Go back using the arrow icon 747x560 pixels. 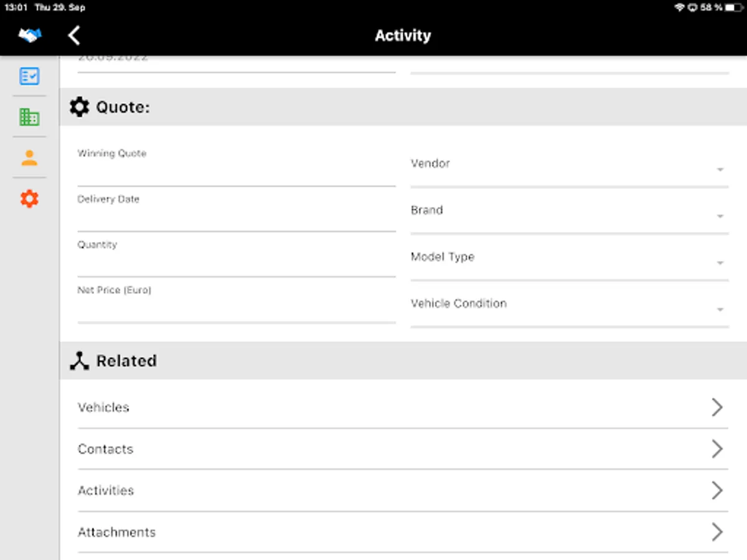[x=74, y=35]
